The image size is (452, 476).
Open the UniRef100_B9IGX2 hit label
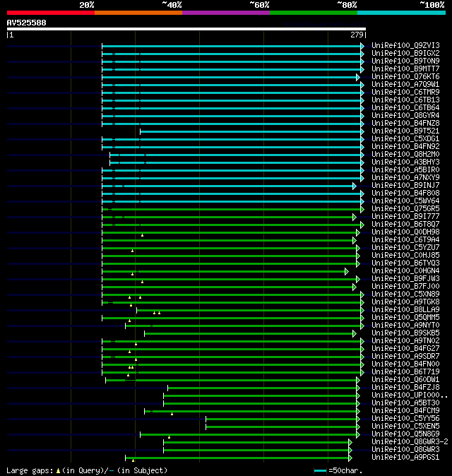[405, 54]
